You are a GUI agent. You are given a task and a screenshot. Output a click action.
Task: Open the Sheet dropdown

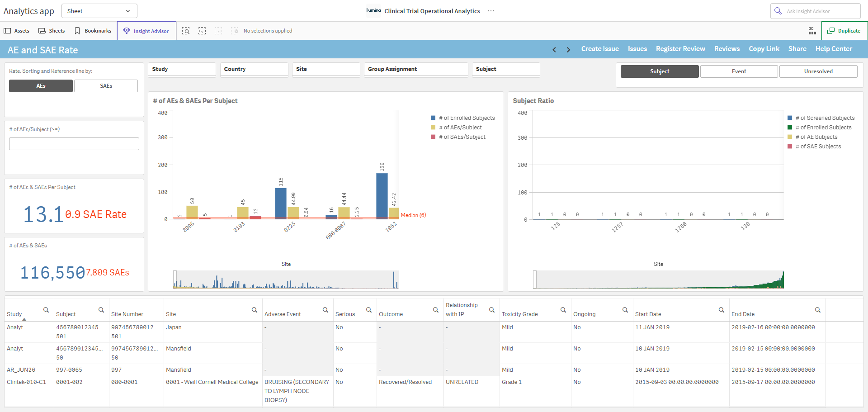99,11
